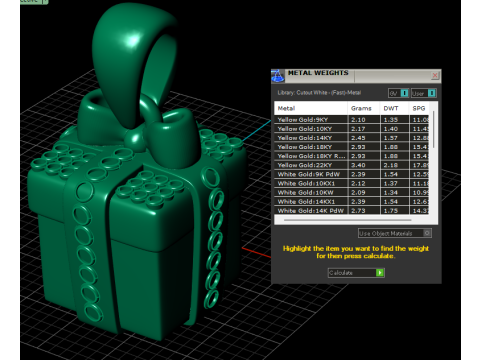Click the 3.40 grams value
Screen dimensions: 480x360
358,165
